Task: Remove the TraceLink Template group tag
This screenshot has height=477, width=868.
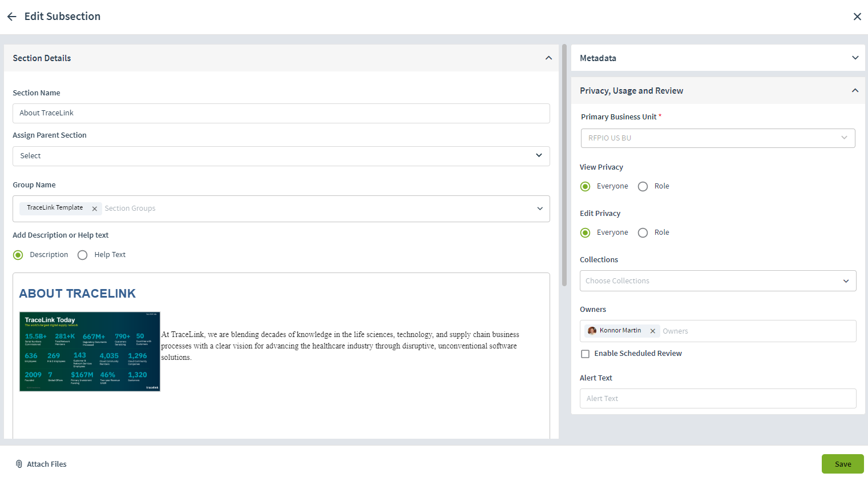Action: (x=94, y=208)
